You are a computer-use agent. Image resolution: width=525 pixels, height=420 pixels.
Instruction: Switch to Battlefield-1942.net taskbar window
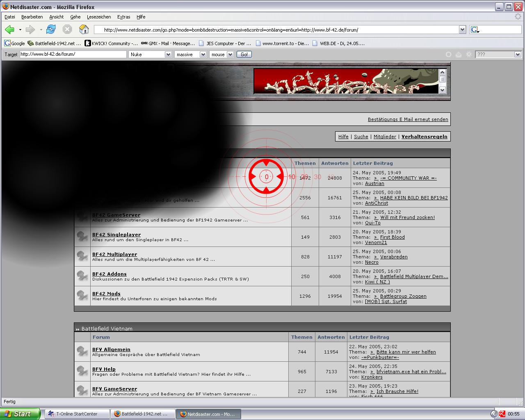click(x=143, y=414)
